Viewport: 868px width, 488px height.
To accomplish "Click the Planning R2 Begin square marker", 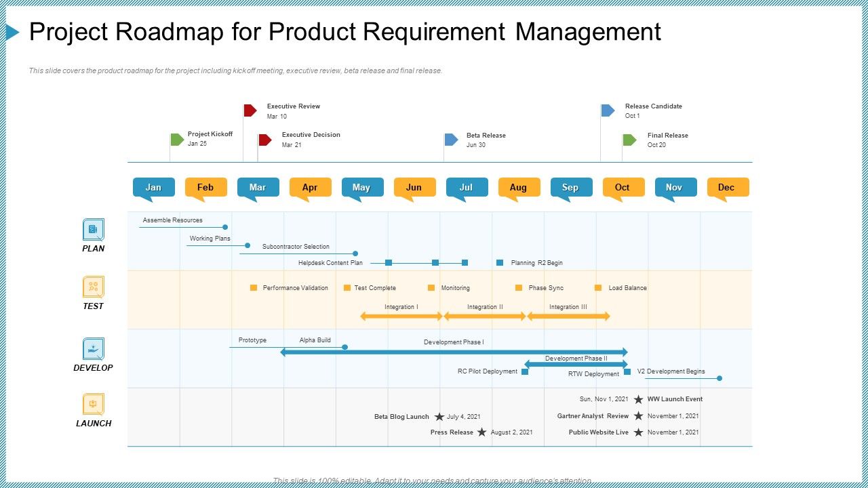I will click(500, 262).
